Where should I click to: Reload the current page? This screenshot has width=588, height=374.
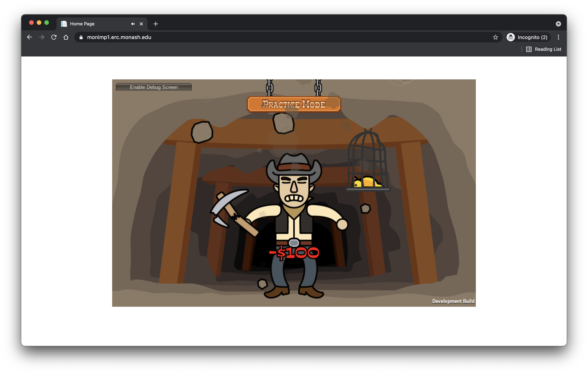(54, 37)
